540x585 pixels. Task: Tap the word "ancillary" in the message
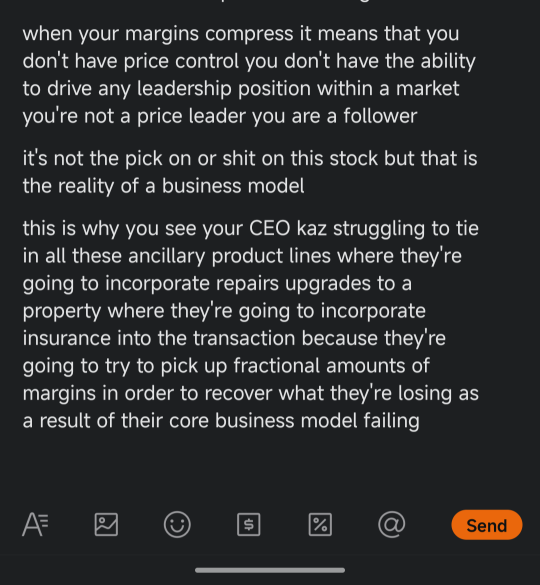pyautogui.click(x=166, y=256)
